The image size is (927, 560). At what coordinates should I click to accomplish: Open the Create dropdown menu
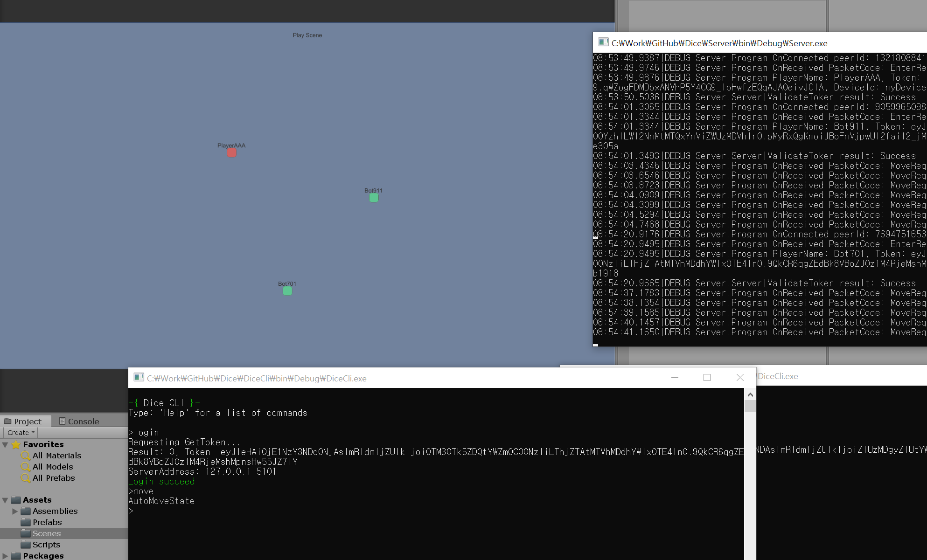click(x=21, y=433)
